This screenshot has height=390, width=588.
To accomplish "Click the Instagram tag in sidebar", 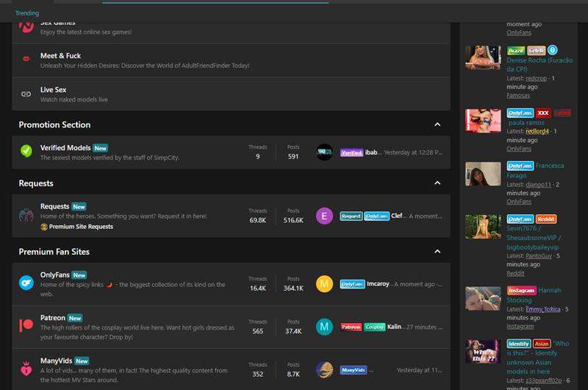I will 522,290.
